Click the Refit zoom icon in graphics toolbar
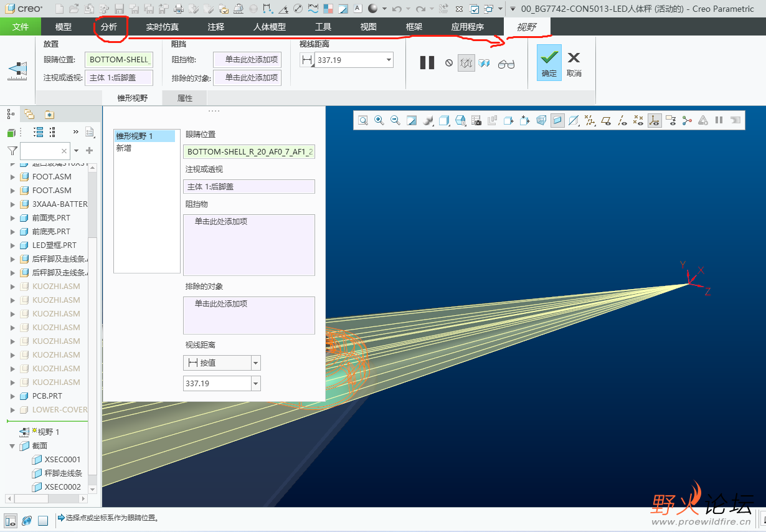Screen dimensions: 766x532 tap(362, 120)
